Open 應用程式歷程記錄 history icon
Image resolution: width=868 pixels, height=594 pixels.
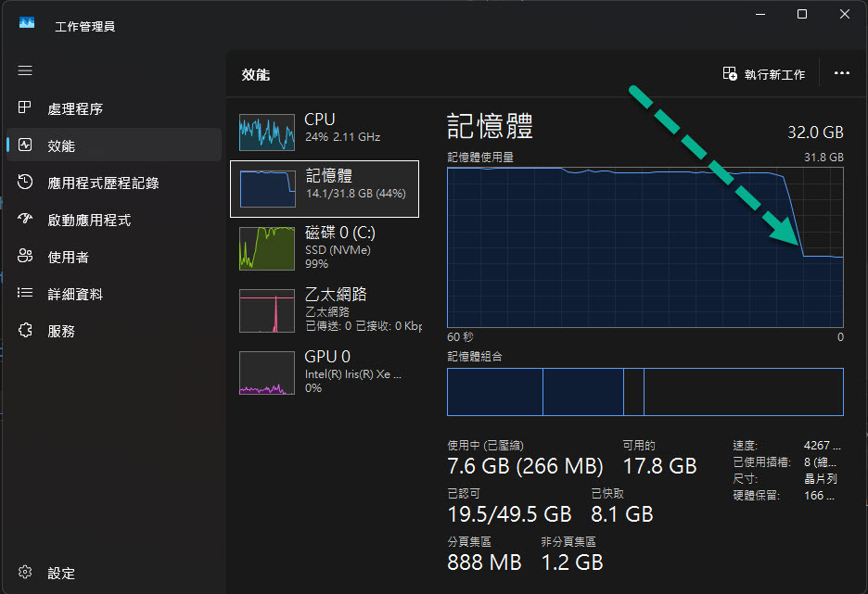(x=26, y=183)
